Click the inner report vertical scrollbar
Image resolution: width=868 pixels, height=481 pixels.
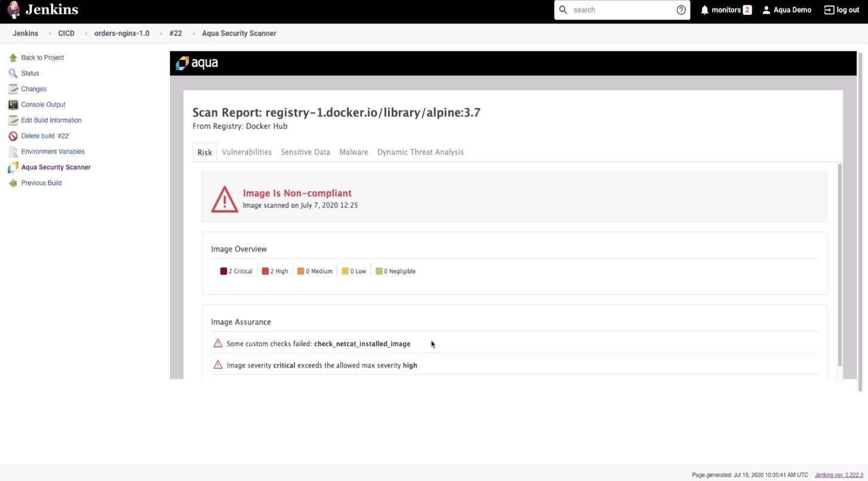point(839,264)
